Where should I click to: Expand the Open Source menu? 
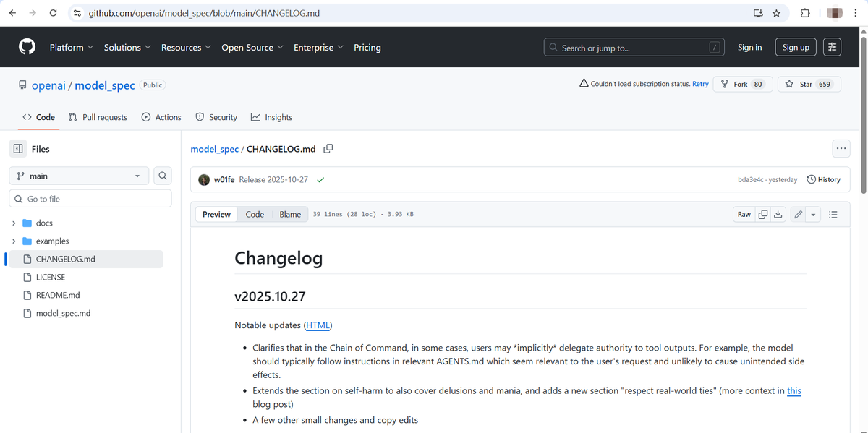pos(252,47)
